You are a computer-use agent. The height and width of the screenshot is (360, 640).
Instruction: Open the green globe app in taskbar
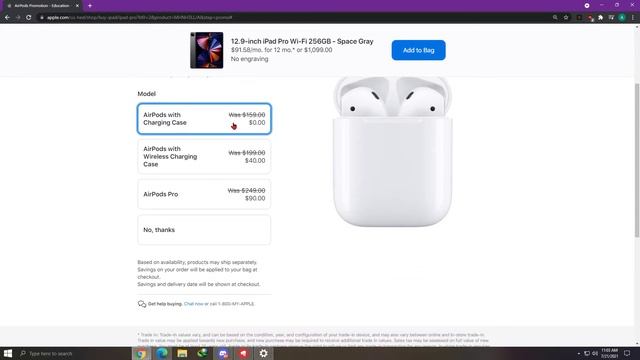(x=203, y=353)
